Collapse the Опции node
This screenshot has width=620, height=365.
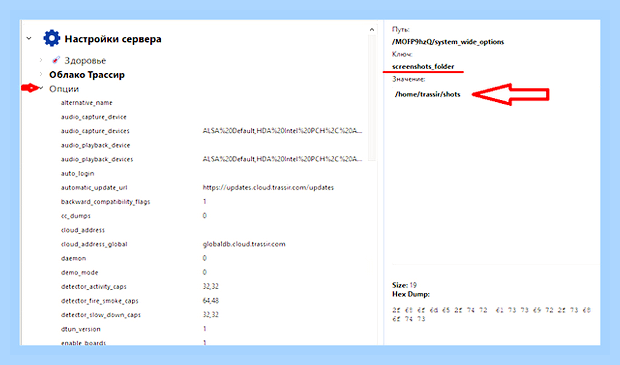click(41, 88)
